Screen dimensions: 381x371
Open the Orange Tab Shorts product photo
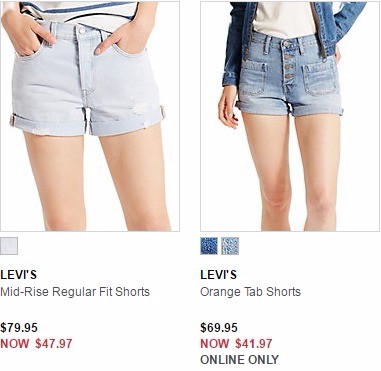pyautogui.click(x=290, y=116)
